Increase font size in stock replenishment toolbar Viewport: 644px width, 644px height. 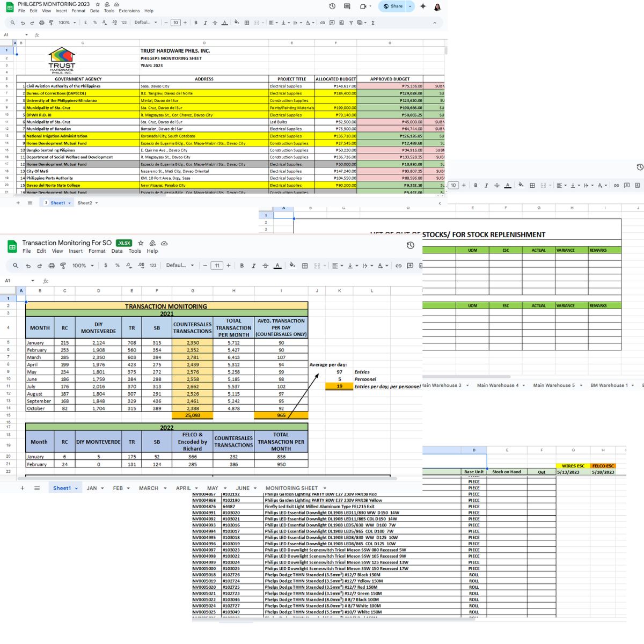point(464,185)
